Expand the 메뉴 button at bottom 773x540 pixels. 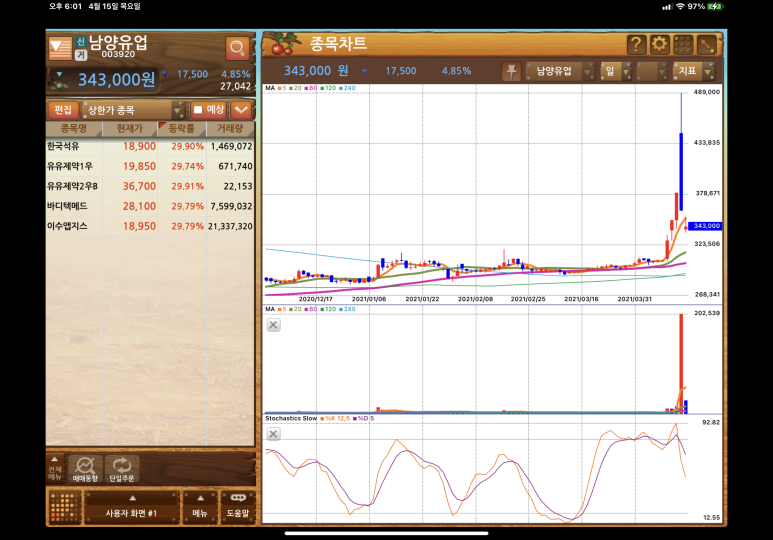(x=200, y=507)
